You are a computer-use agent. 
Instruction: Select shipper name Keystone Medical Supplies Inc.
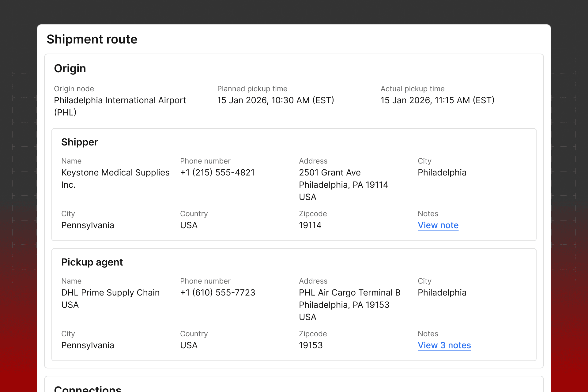pyautogui.click(x=115, y=173)
